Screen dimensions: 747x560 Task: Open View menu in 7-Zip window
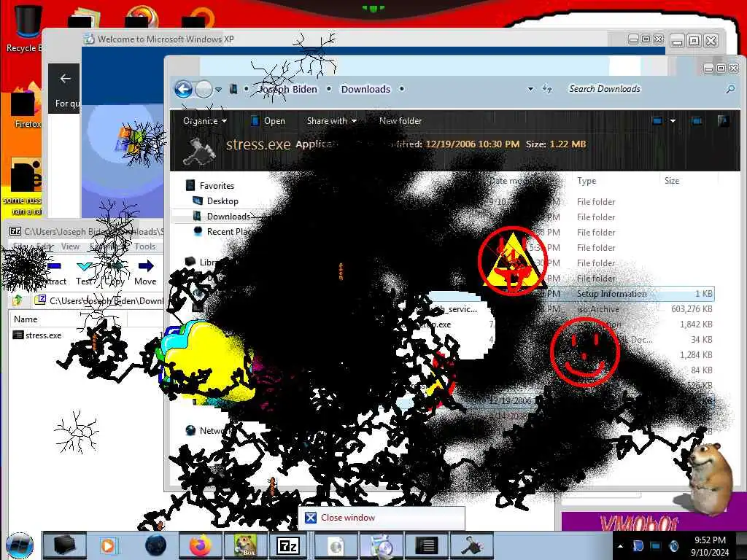[70, 246]
